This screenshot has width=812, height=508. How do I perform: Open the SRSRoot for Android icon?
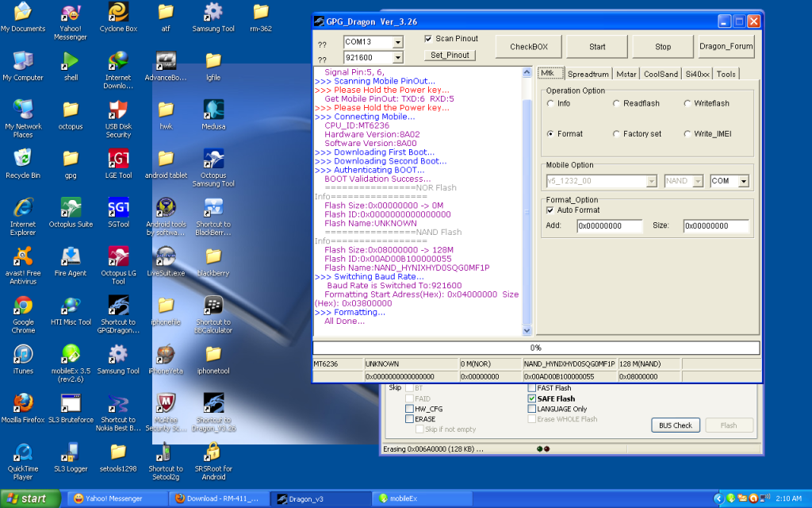[x=213, y=461]
